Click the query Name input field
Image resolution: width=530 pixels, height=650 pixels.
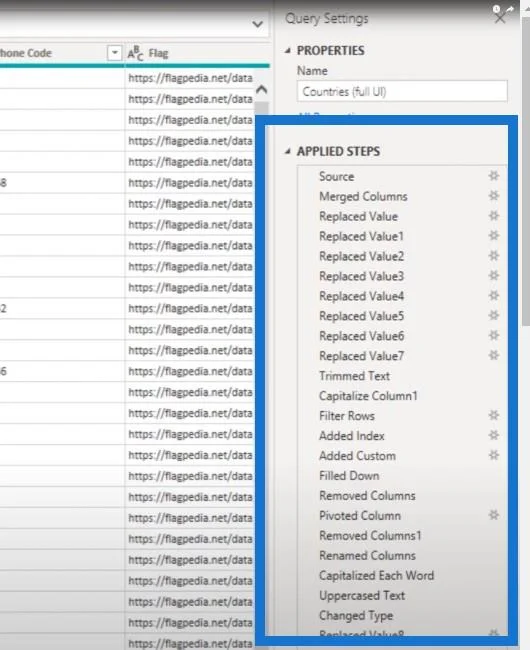tap(402, 91)
